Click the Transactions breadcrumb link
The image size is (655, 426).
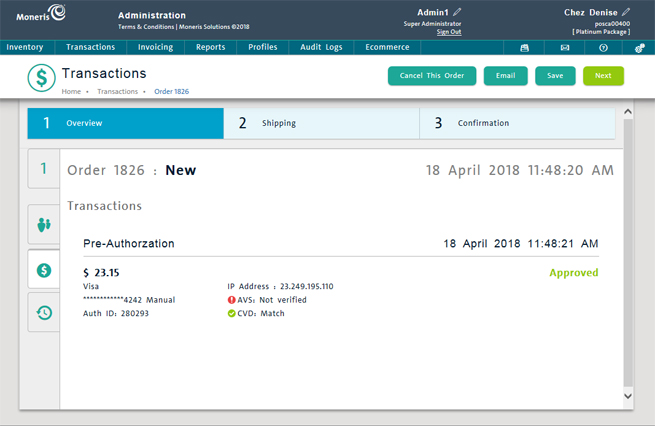coord(117,92)
